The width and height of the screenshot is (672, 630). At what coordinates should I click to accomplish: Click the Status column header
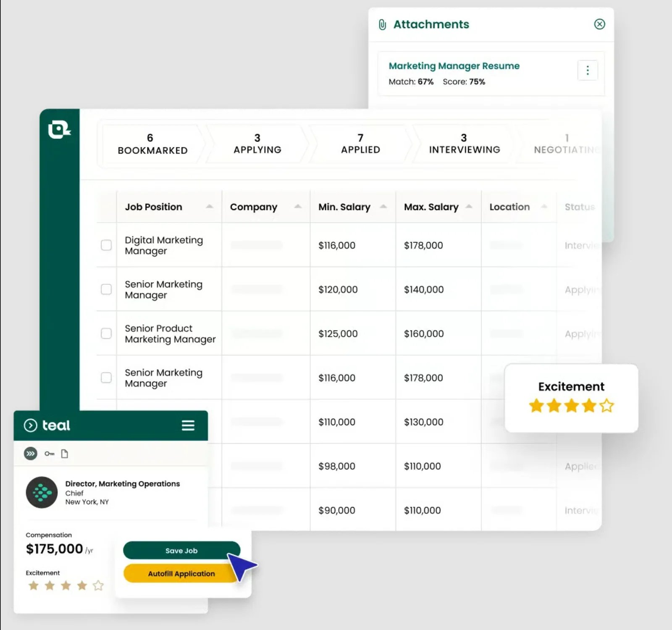point(580,207)
